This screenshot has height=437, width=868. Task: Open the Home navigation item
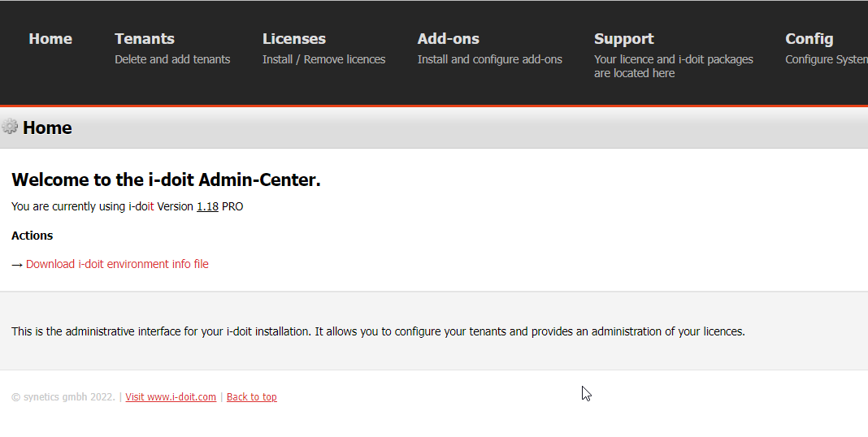point(50,39)
